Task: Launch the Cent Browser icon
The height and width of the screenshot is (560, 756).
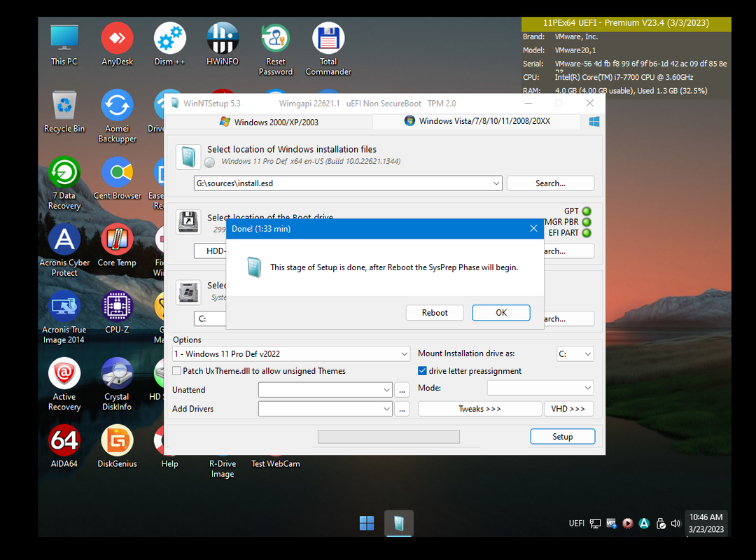Action: coord(117,179)
